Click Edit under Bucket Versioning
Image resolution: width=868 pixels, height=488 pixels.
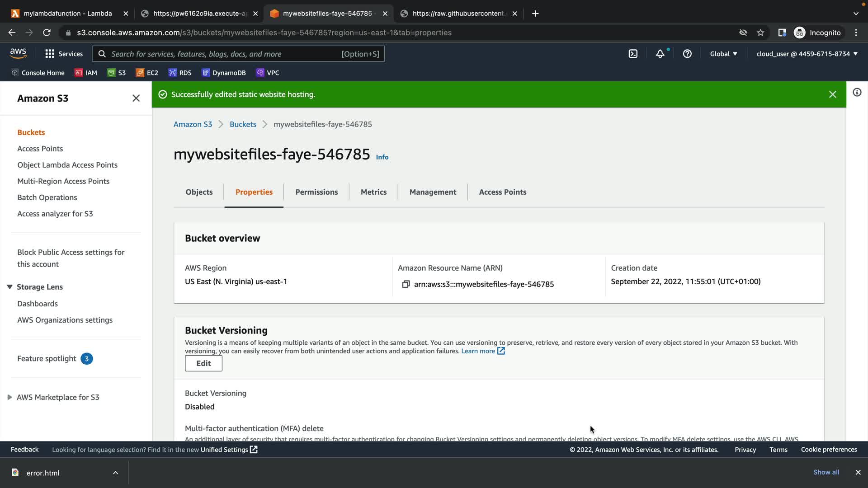203,363
